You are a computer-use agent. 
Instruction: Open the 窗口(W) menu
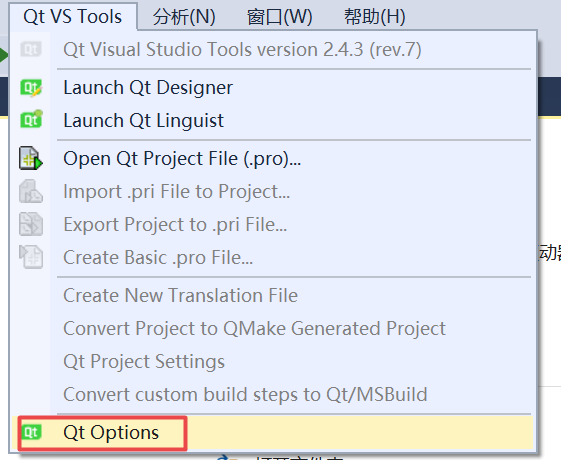click(x=279, y=17)
